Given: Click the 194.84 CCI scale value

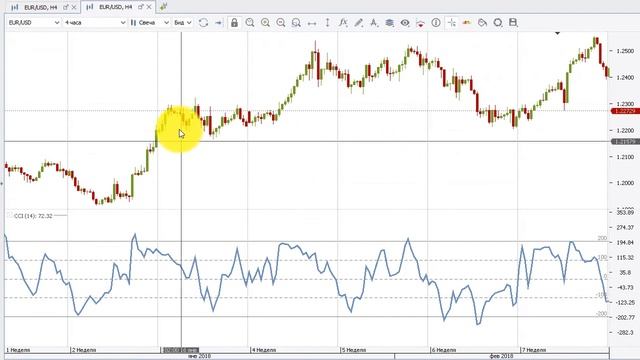Looking at the screenshot, I should (625, 242).
